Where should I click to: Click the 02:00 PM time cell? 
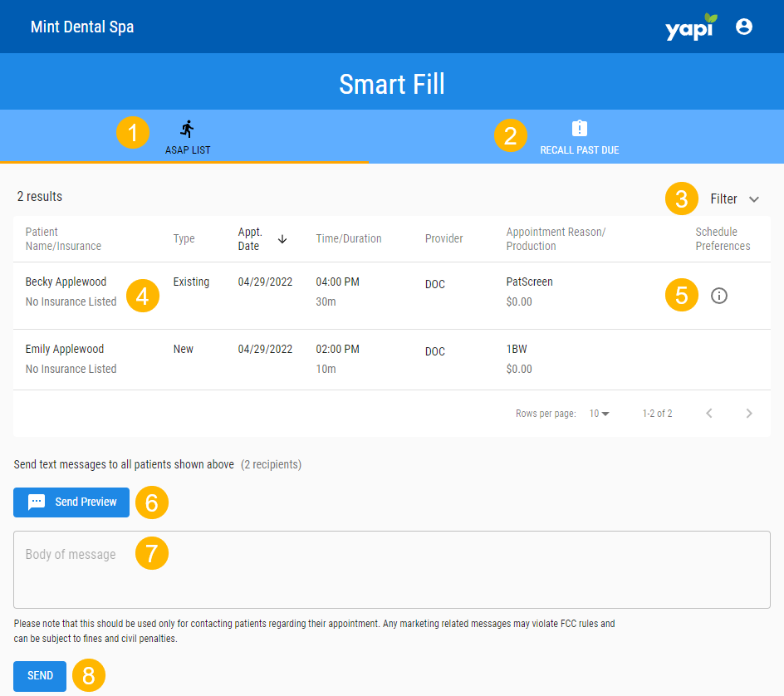(337, 349)
